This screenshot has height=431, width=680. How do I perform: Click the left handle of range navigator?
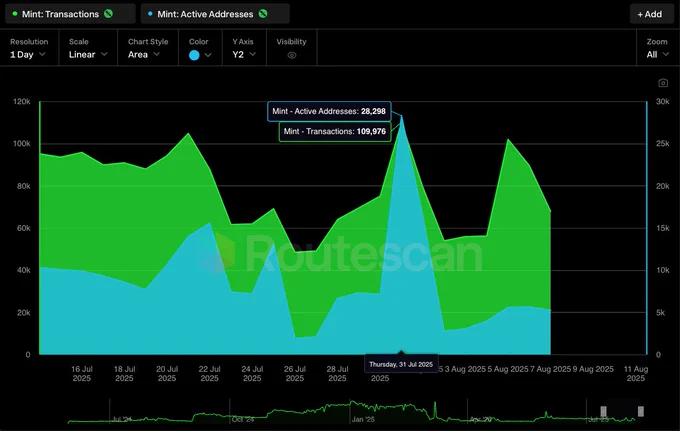tap(603, 412)
